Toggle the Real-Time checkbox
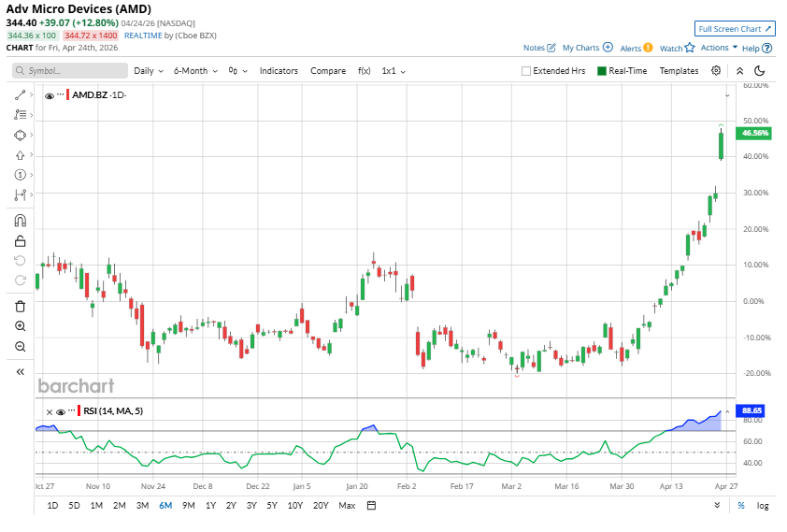This screenshot has height=532, width=787. click(x=602, y=71)
